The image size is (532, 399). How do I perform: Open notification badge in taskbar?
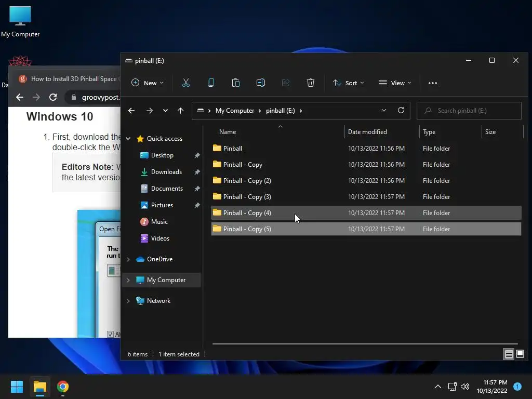[x=517, y=387]
